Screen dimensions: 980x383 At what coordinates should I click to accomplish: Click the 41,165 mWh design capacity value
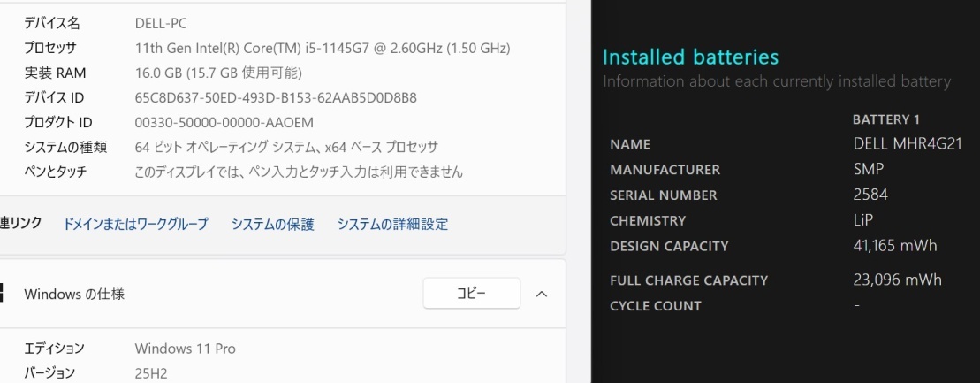(894, 245)
